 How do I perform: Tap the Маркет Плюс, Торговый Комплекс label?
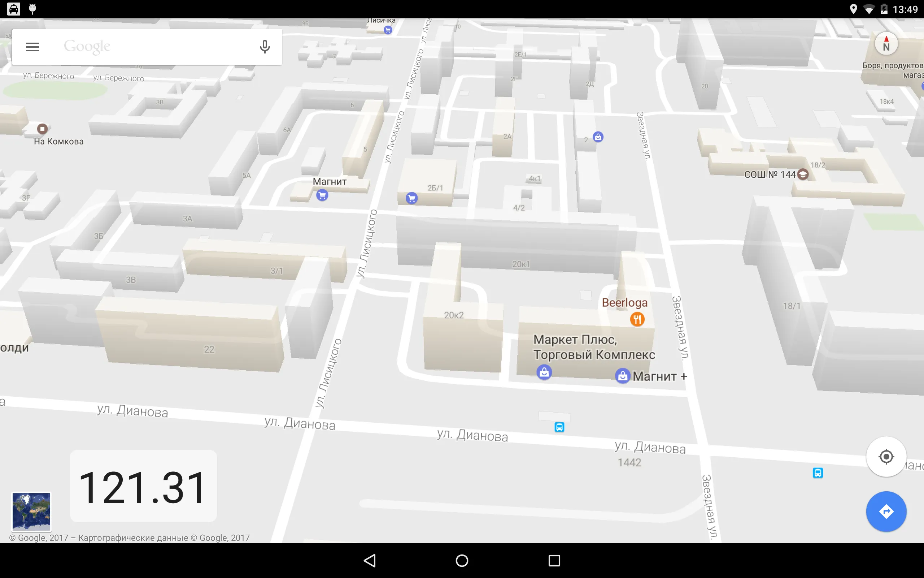click(594, 347)
